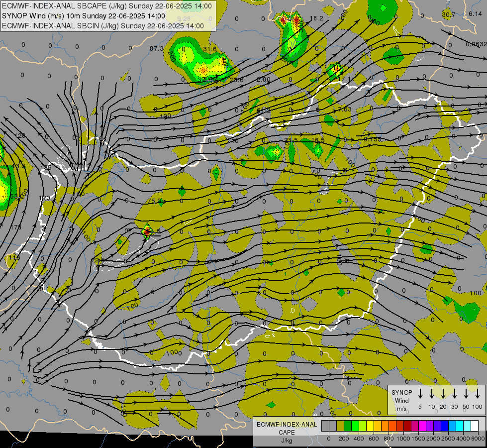The width and height of the screenshot is (487, 448).
Task: Click the olive CAPE legend swatch
Action: click(x=340, y=426)
